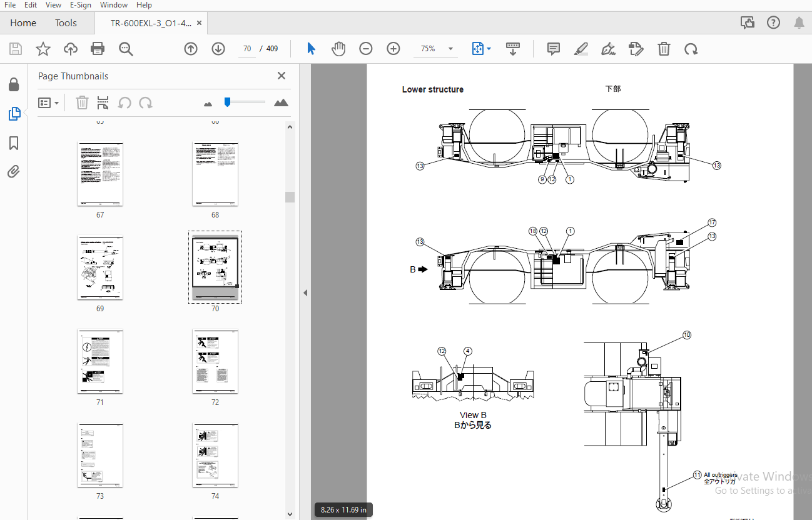Click the page size 8.26 x 11.69 in label
The image size is (812, 520).
[343, 509]
